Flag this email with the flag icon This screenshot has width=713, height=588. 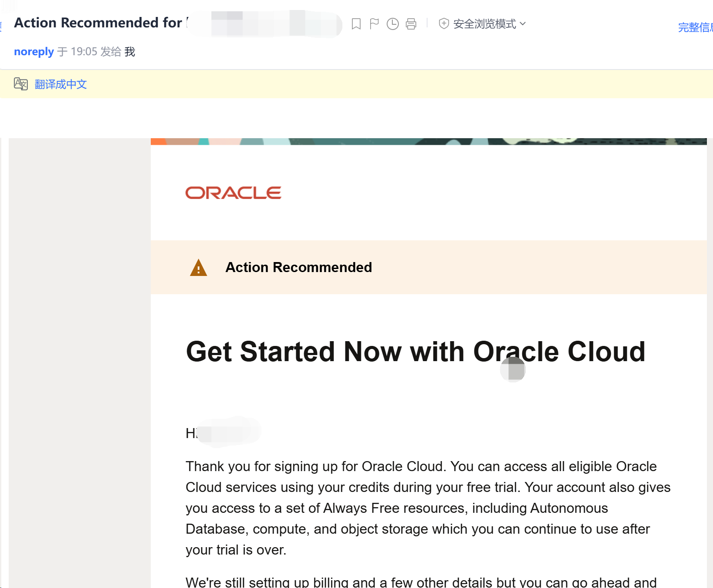click(x=374, y=24)
